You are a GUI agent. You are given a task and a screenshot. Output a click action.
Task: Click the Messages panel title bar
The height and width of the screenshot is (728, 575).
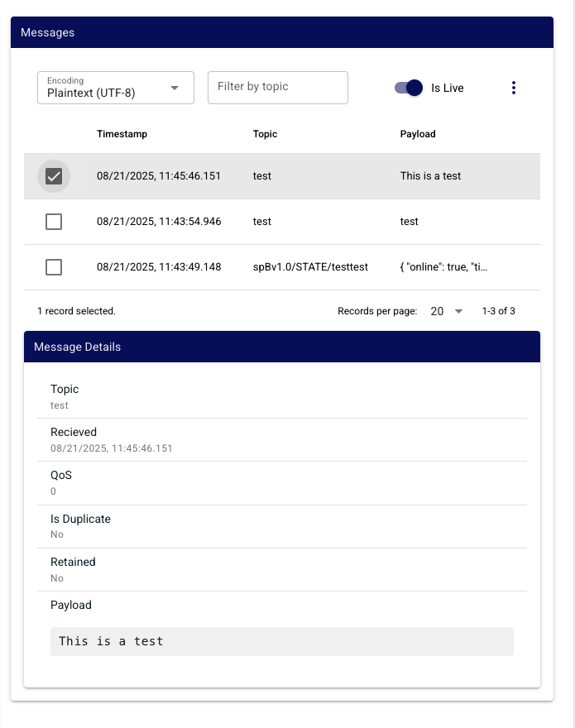pos(281,32)
